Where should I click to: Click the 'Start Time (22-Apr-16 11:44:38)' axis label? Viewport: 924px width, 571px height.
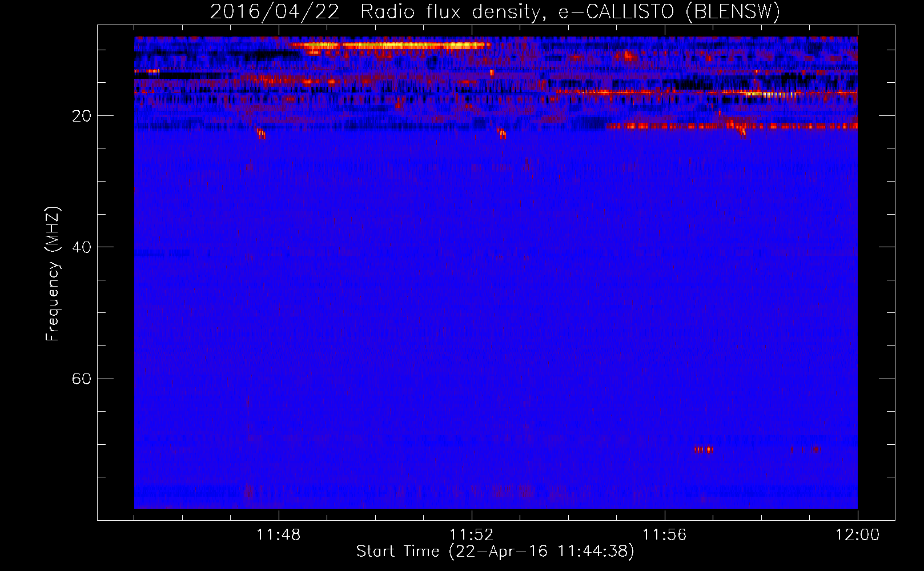[495, 552]
